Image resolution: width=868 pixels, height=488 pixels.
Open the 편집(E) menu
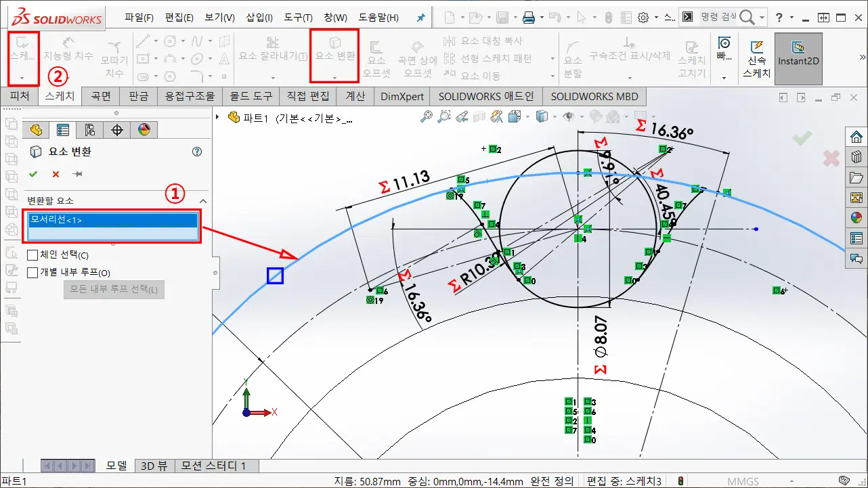click(x=179, y=18)
